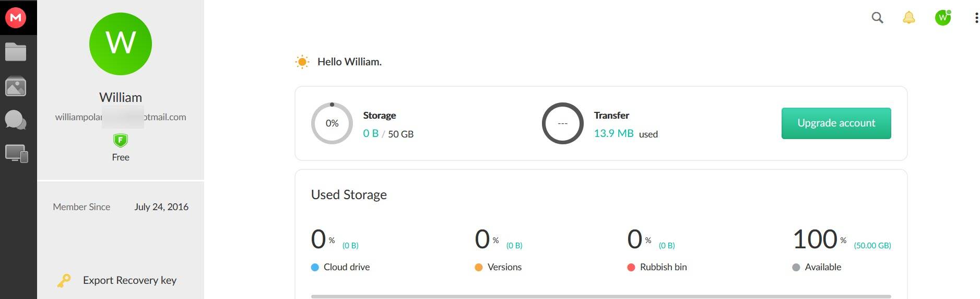The height and width of the screenshot is (299, 980).
Task: Click the used storage progress bar
Action: point(600,296)
